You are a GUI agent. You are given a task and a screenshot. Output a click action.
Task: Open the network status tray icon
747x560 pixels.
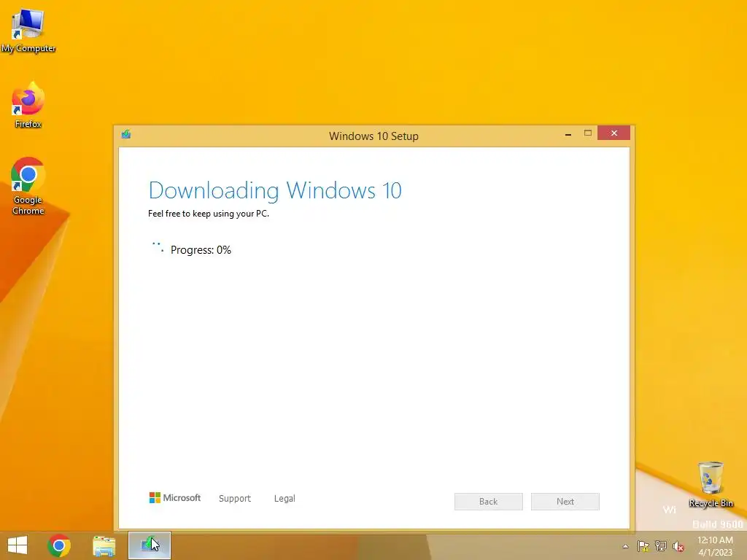(x=661, y=546)
